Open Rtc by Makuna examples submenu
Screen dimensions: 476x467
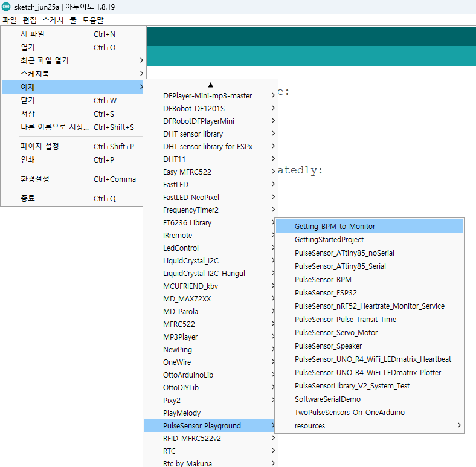coord(210,463)
